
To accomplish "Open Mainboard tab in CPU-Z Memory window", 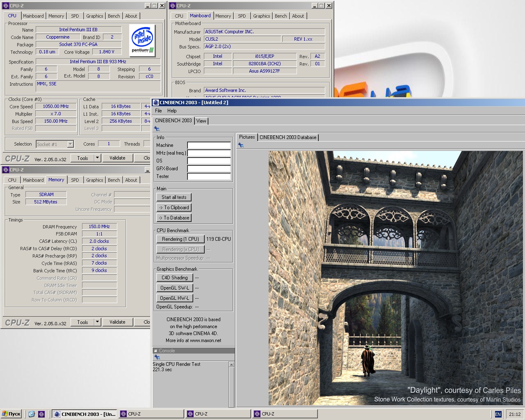I will pyautogui.click(x=33, y=180).
